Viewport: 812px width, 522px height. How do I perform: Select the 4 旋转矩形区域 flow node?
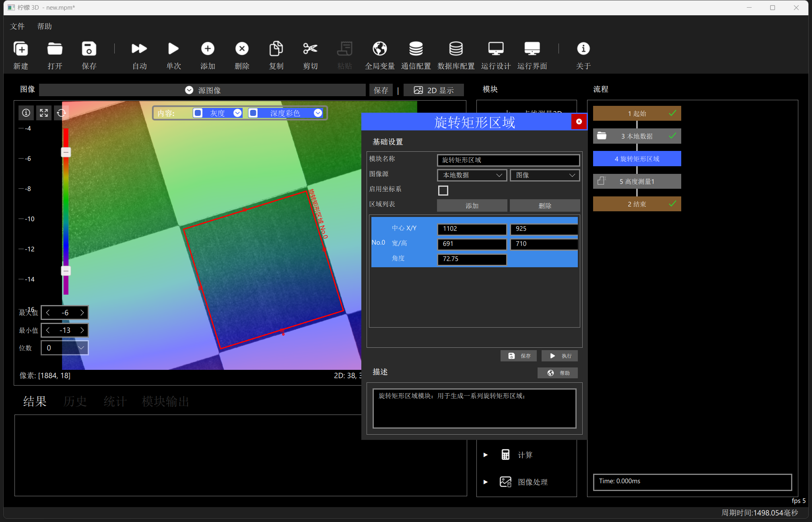637,159
